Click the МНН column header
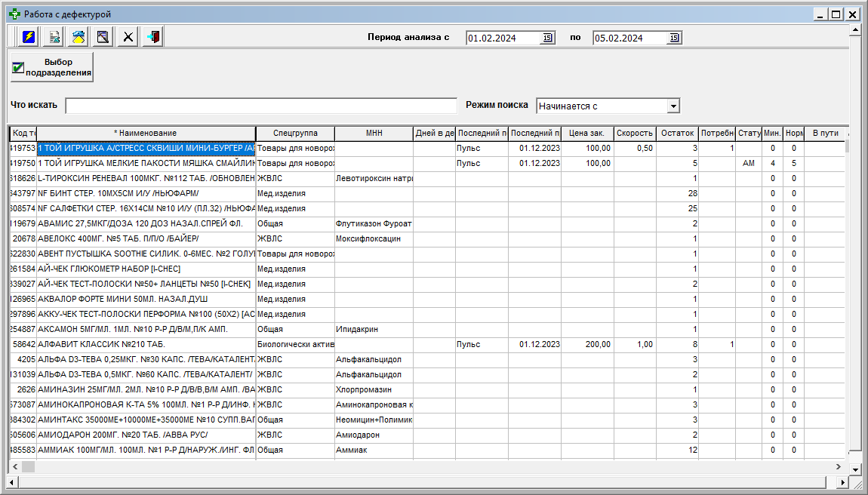The width and height of the screenshot is (868, 495). click(x=374, y=134)
